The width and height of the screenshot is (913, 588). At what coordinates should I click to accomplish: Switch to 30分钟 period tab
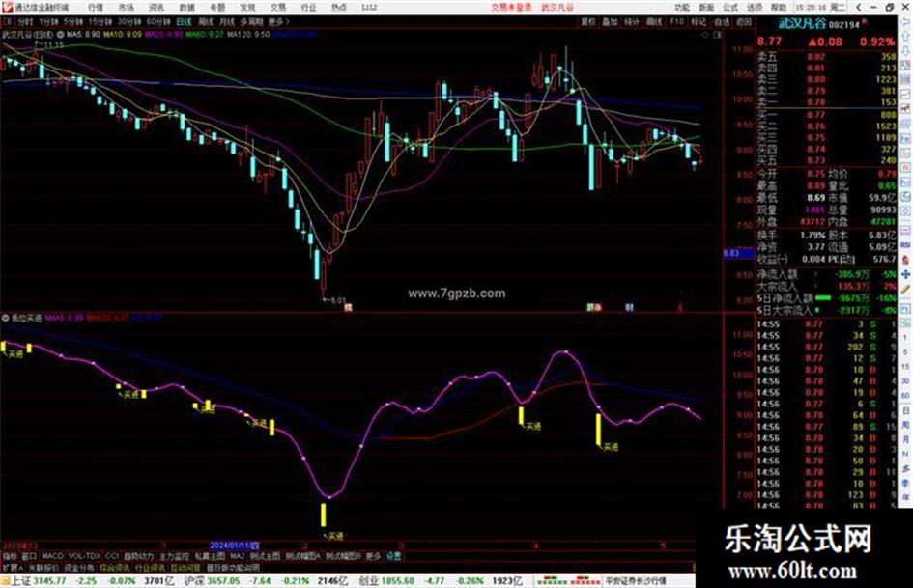pyautogui.click(x=129, y=22)
